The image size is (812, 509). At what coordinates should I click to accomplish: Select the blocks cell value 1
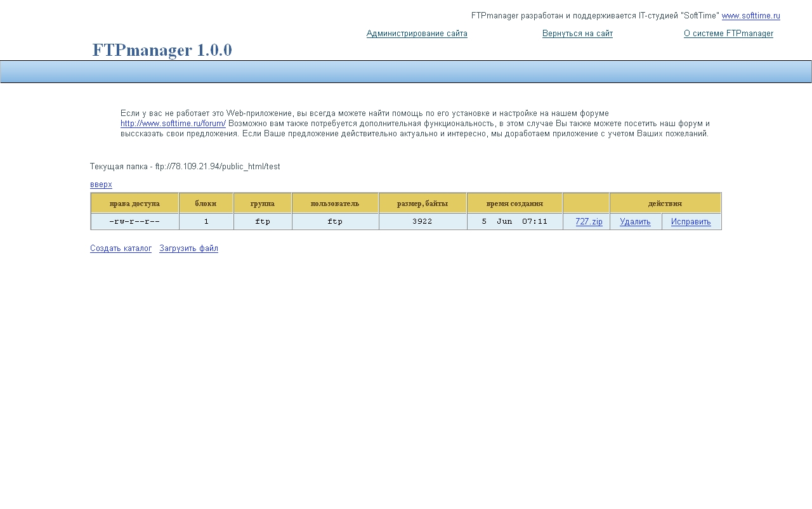(206, 222)
